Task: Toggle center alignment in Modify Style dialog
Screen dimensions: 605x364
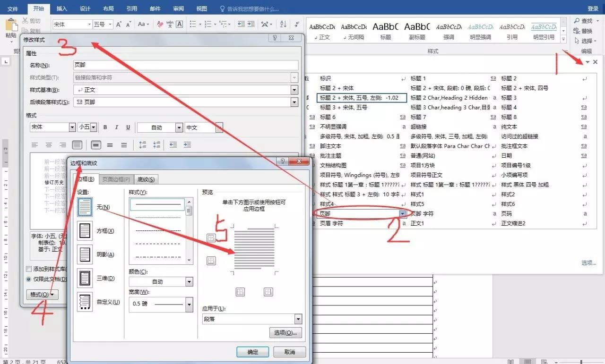Action: tap(49, 144)
